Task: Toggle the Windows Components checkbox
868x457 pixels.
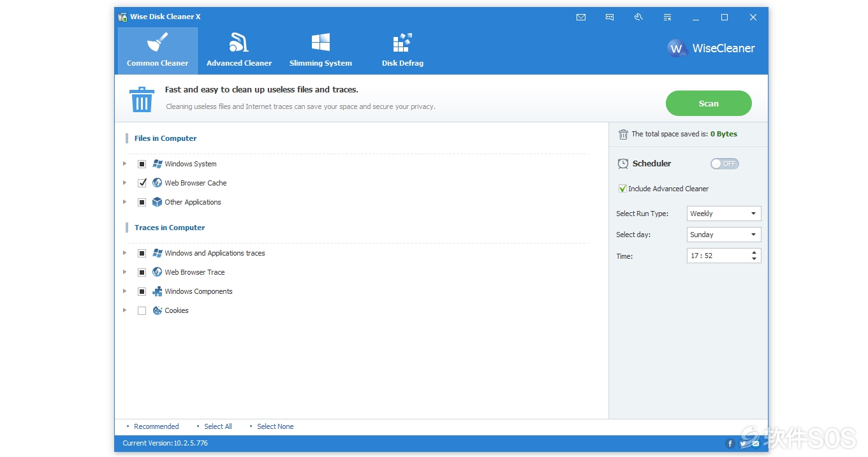Action: click(x=142, y=291)
